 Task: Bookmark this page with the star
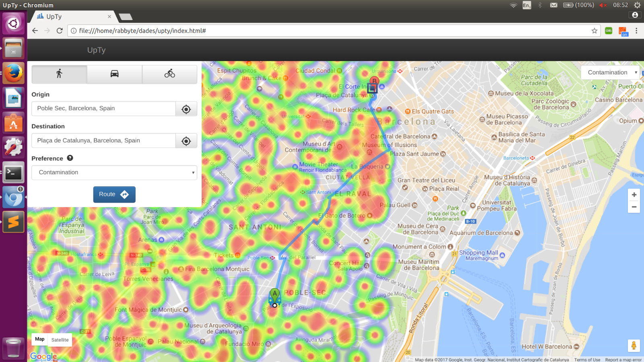[594, 31]
